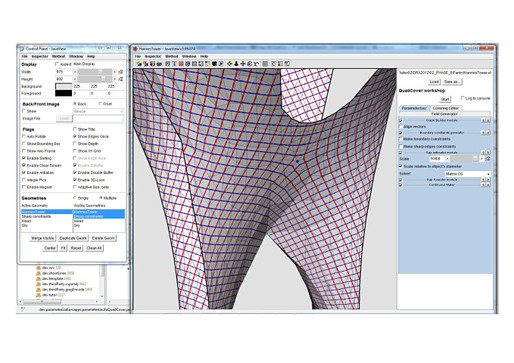
Task: Select the Single geometries radio button
Action: 75,198
